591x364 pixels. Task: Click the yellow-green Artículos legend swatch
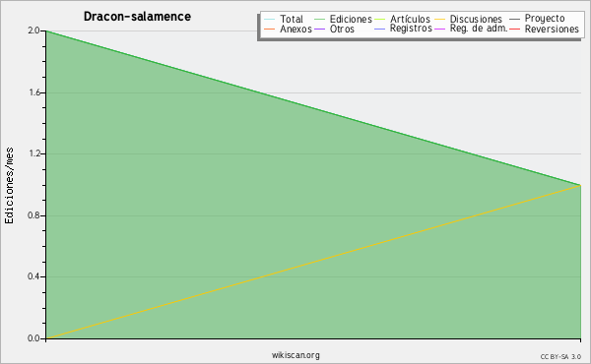pos(379,20)
